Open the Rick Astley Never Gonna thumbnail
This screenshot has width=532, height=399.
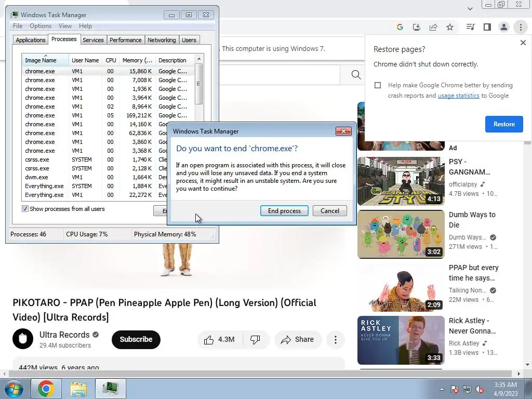pos(401,340)
